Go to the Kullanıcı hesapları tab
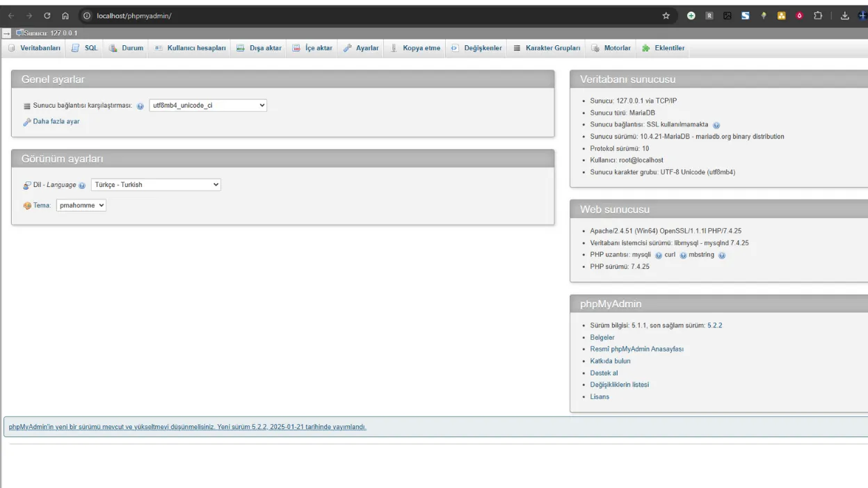 point(190,48)
